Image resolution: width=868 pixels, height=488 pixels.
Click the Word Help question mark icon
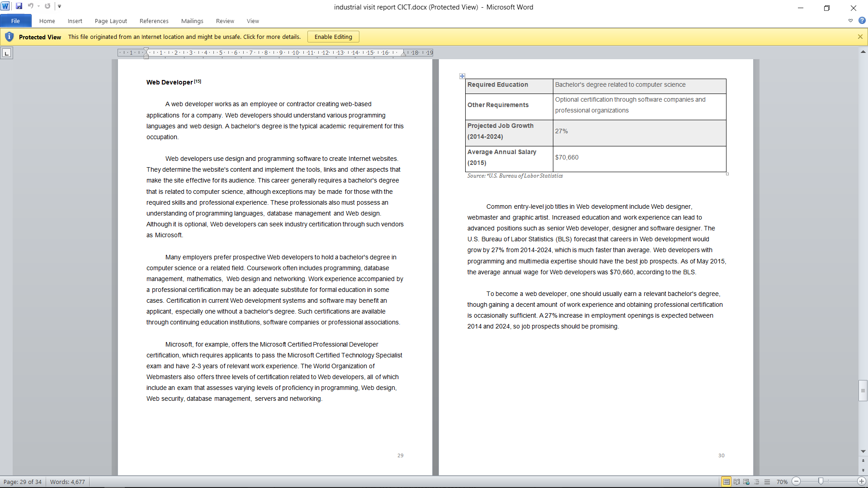[862, 21]
